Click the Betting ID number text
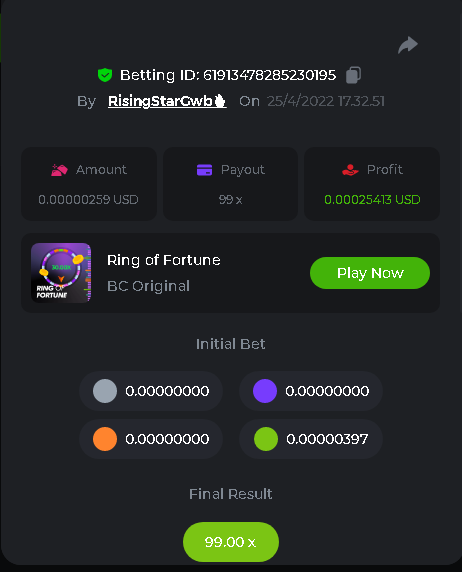 [x=270, y=75]
